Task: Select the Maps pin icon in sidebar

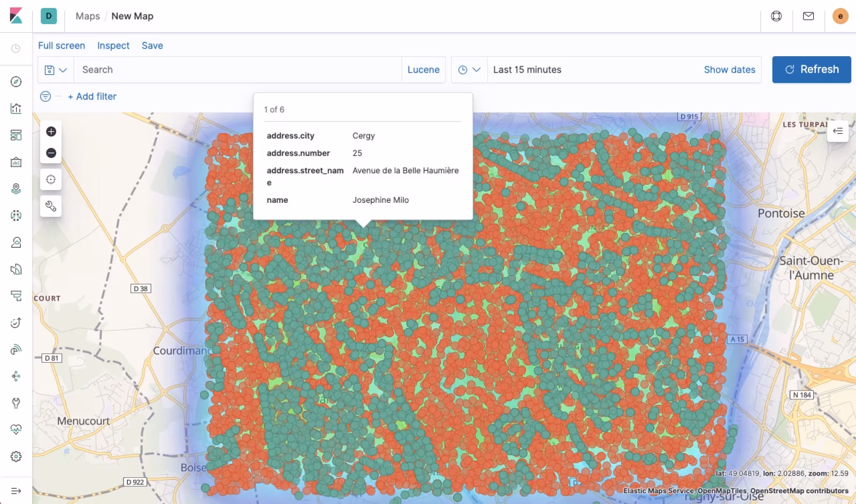Action: pos(16,188)
